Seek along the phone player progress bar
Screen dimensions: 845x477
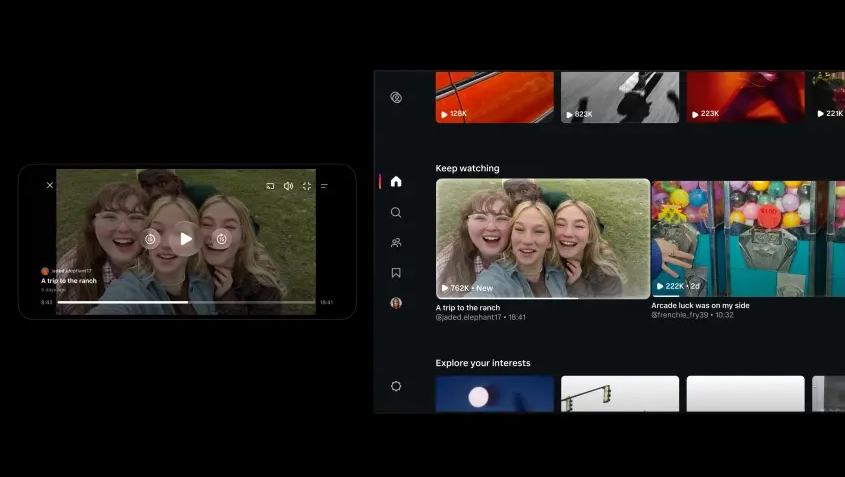tap(186, 302)
